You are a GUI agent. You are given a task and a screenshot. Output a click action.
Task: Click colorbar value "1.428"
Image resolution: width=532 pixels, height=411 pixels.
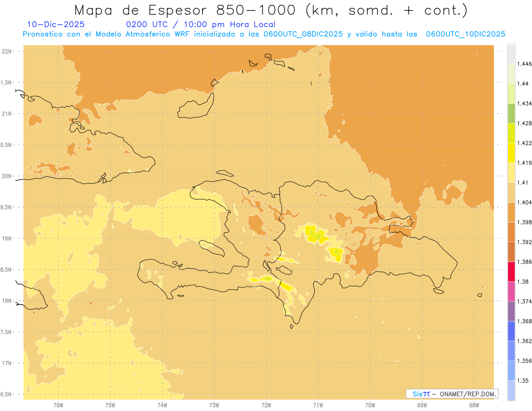coord(524,123)
